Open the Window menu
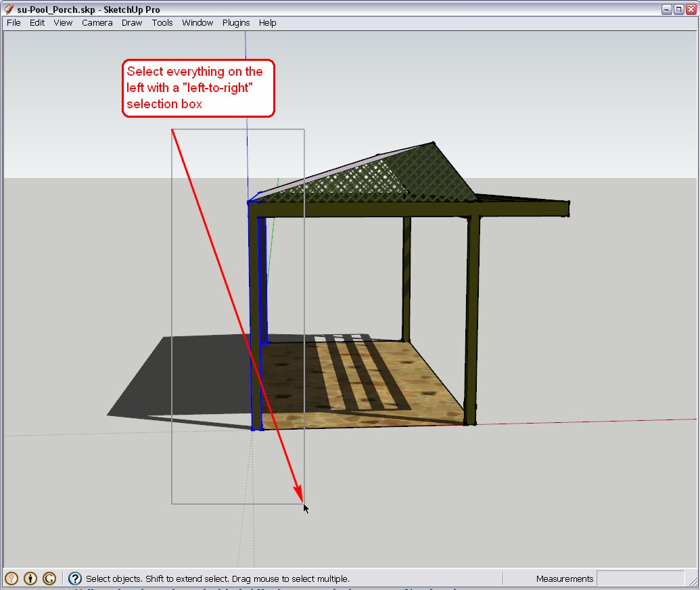This screenshot has width=700, height=590. coord(197,22)
